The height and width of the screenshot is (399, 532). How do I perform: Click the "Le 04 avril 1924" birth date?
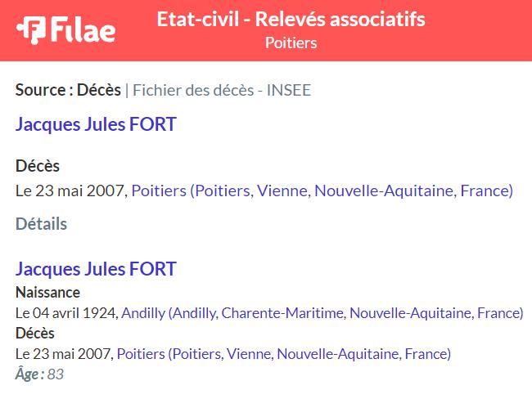click(65, 313)
